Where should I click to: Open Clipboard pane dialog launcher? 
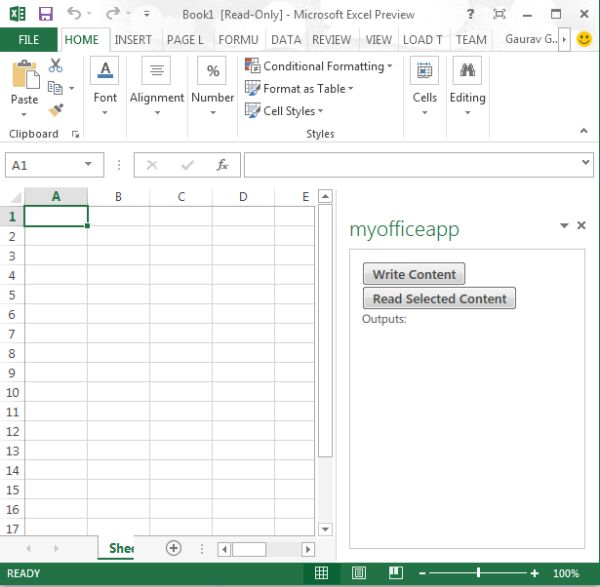coord(75,134)
